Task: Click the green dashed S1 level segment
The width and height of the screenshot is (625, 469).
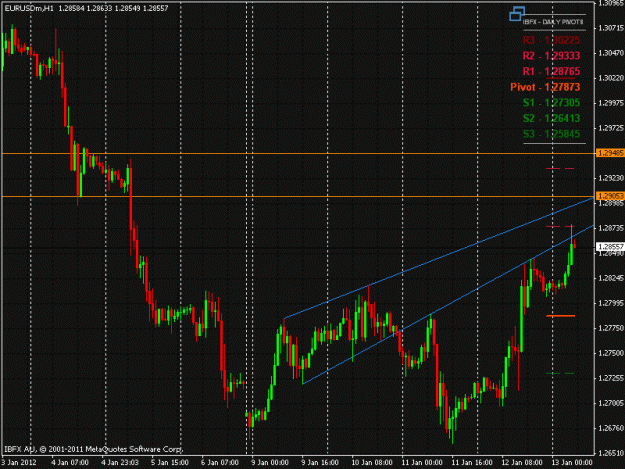Action: [560, 373]
